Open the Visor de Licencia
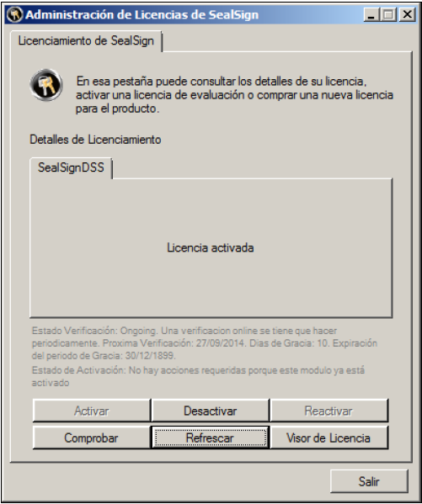 click(x=329, y=438)
